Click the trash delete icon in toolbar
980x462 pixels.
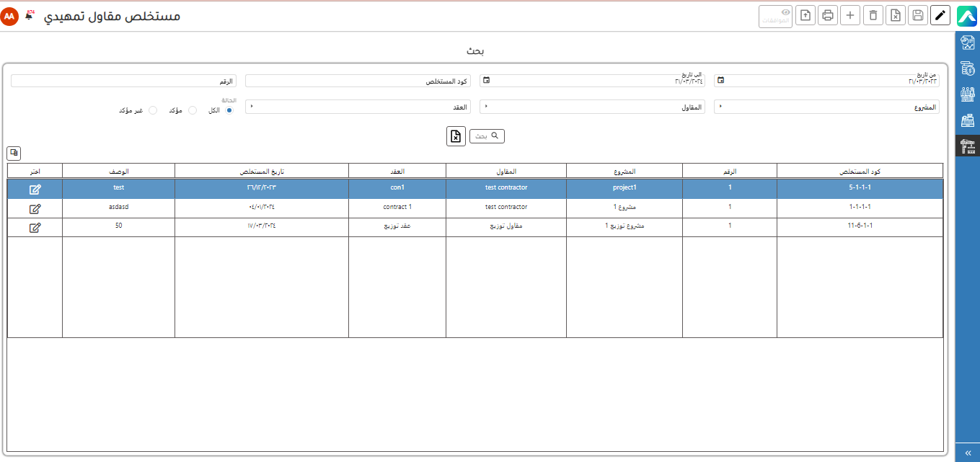click(x=873, y=15)
